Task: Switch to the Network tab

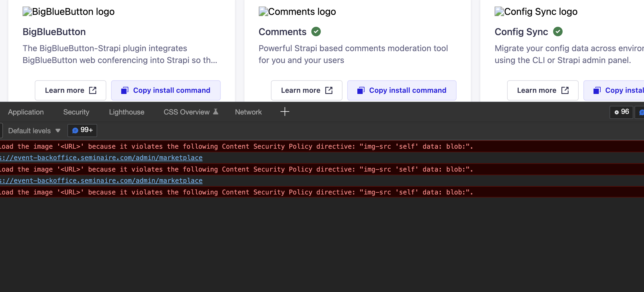Action: pyautogui.click(x=248, y=112)
